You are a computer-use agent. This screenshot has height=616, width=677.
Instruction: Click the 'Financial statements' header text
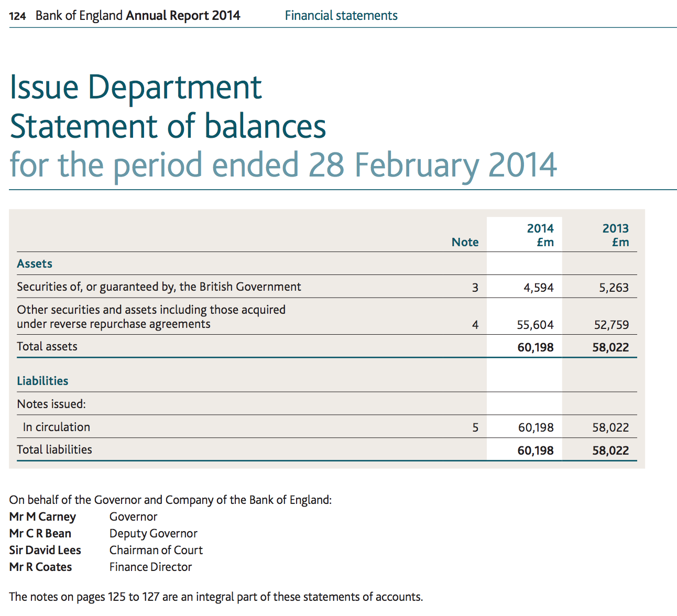coord(341,16)
